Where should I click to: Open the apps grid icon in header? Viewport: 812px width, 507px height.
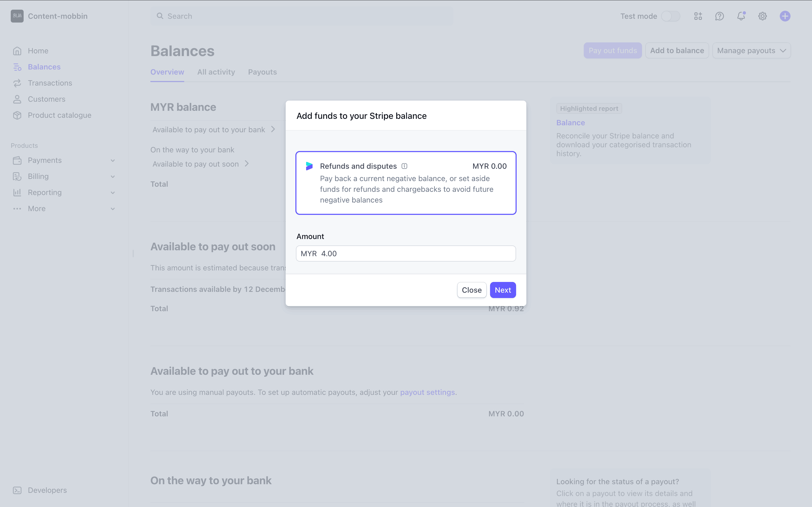pyautogui.click(x=698, y=16)
